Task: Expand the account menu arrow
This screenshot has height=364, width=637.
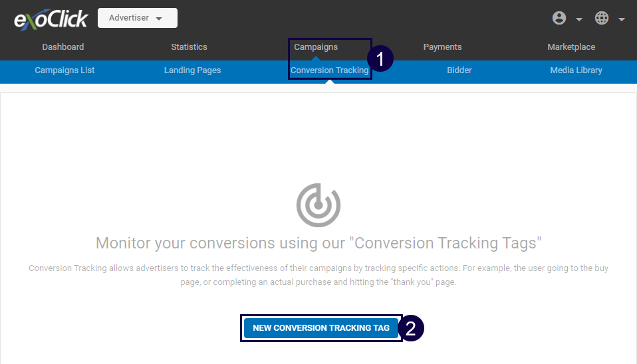Action: pos(579,19)
